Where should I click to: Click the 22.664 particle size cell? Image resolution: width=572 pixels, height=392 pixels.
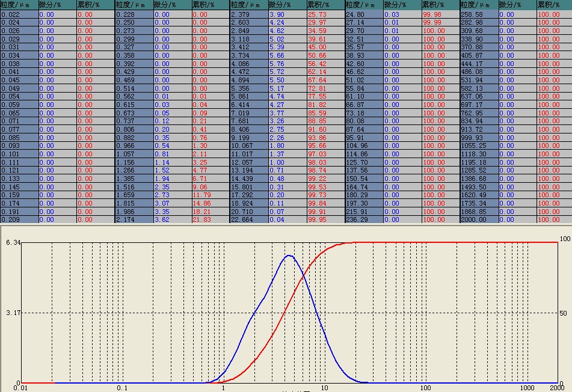click(249, 219)
